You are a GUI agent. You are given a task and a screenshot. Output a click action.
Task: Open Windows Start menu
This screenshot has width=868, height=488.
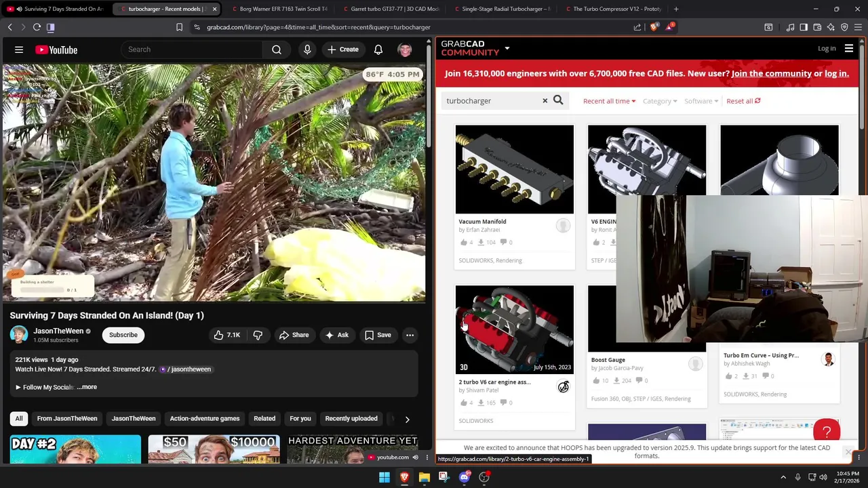[384, 477]
